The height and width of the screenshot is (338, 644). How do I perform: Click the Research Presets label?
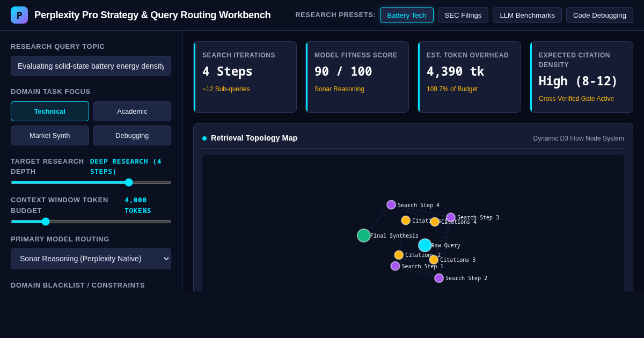pos(335,15)
